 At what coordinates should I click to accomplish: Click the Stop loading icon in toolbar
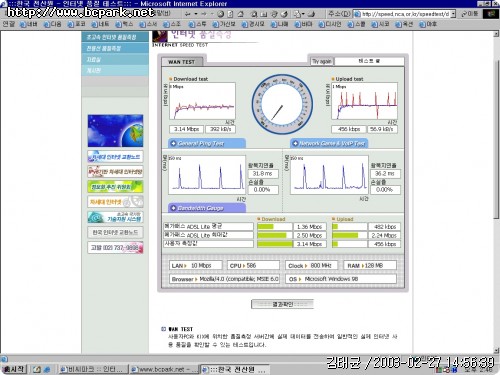pyautogui.click(x=220, y=14)
